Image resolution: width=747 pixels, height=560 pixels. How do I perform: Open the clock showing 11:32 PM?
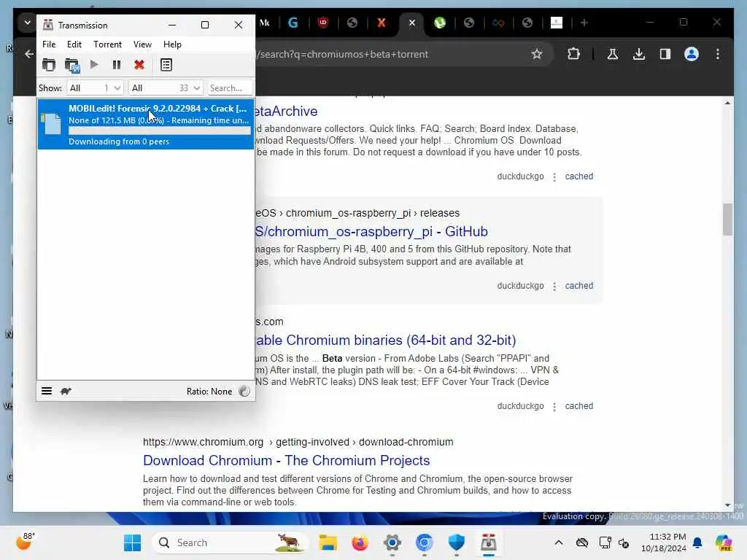pos(663,542)
